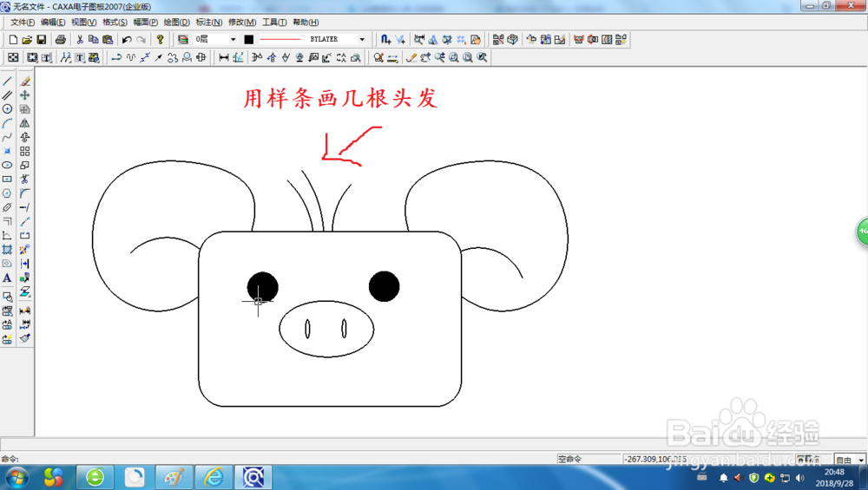This screenshot has width=868, height=490.
Task: Select the Spline curve tool
Action: click(7, 137)
